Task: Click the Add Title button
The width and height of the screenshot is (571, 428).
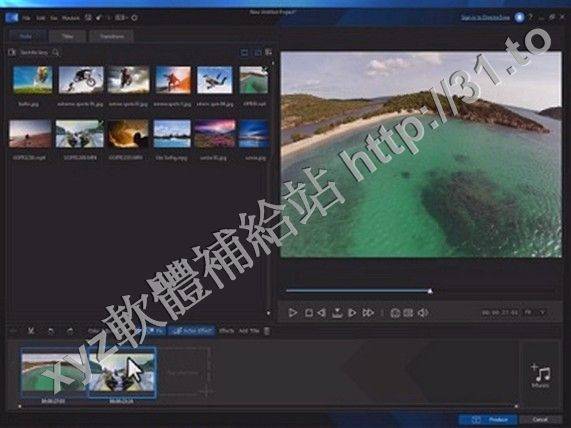Action: [249, 331]
